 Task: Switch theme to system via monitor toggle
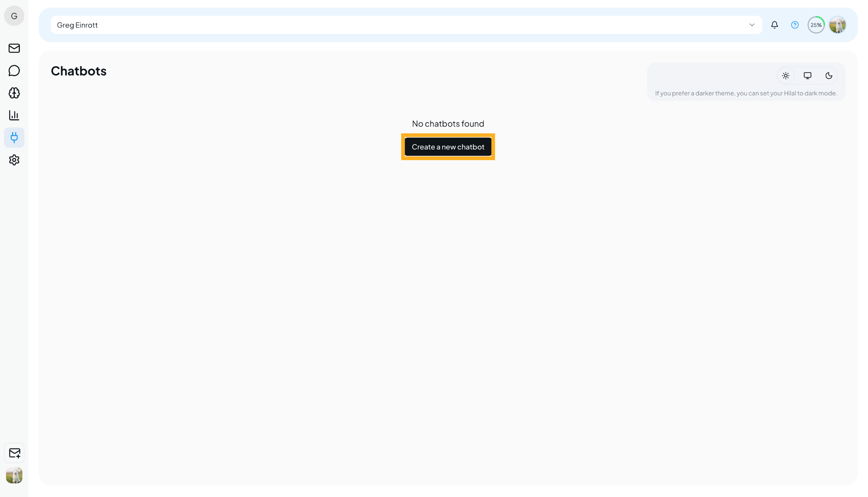807,75
